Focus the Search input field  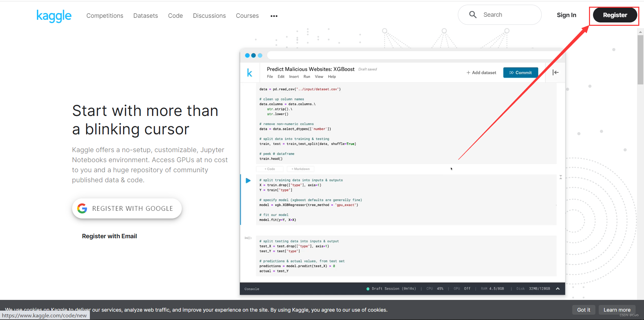(x=499, y=15)
